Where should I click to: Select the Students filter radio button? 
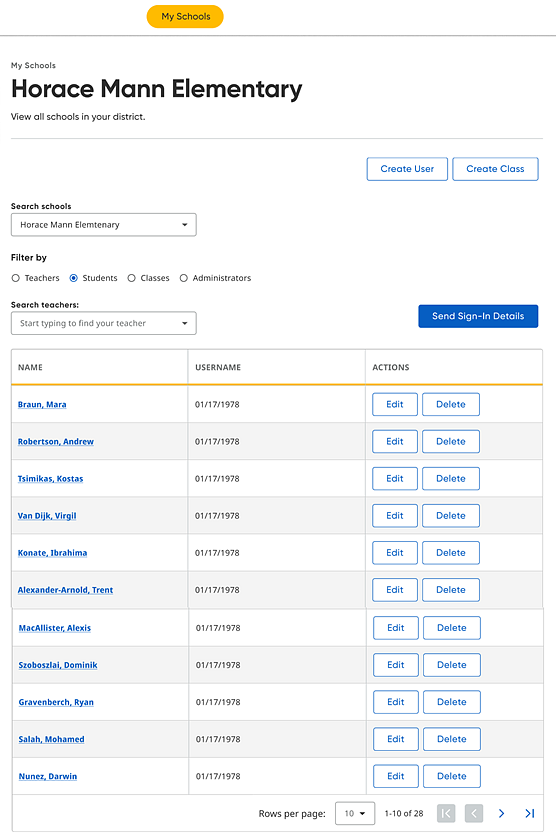point(74,278)
